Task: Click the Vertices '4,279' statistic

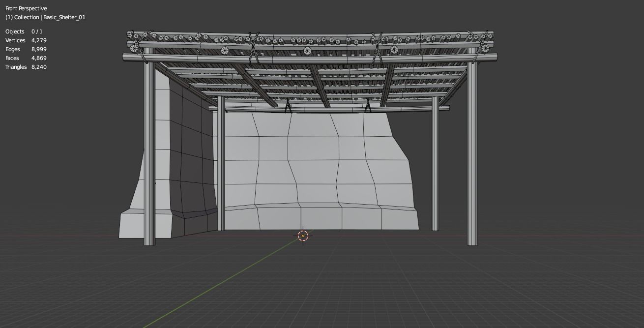Action: tap(39, 40)
